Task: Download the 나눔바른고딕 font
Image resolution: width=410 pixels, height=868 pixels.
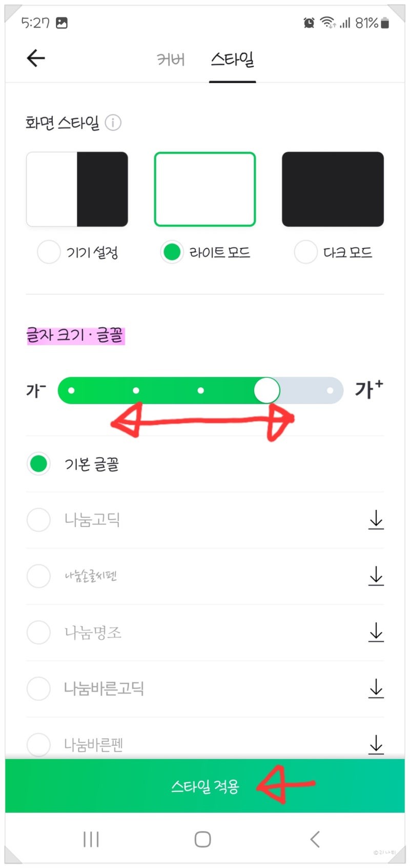Action: (x=376, y=688)
